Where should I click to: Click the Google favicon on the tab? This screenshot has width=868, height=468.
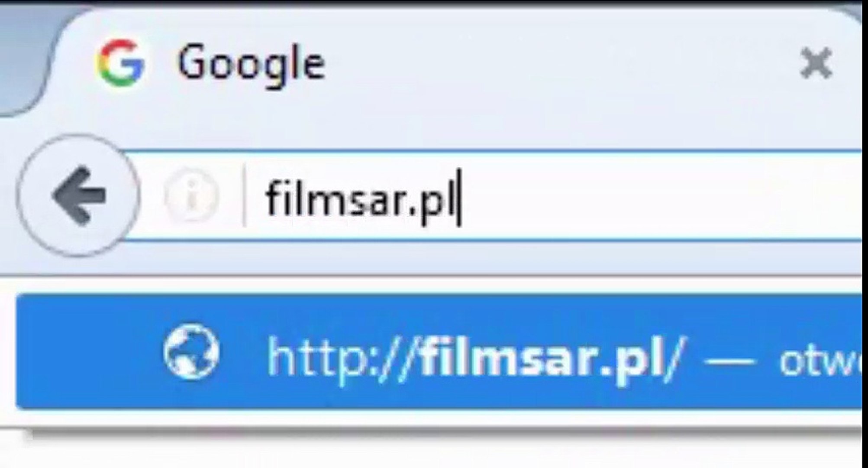tap(121, 63)
